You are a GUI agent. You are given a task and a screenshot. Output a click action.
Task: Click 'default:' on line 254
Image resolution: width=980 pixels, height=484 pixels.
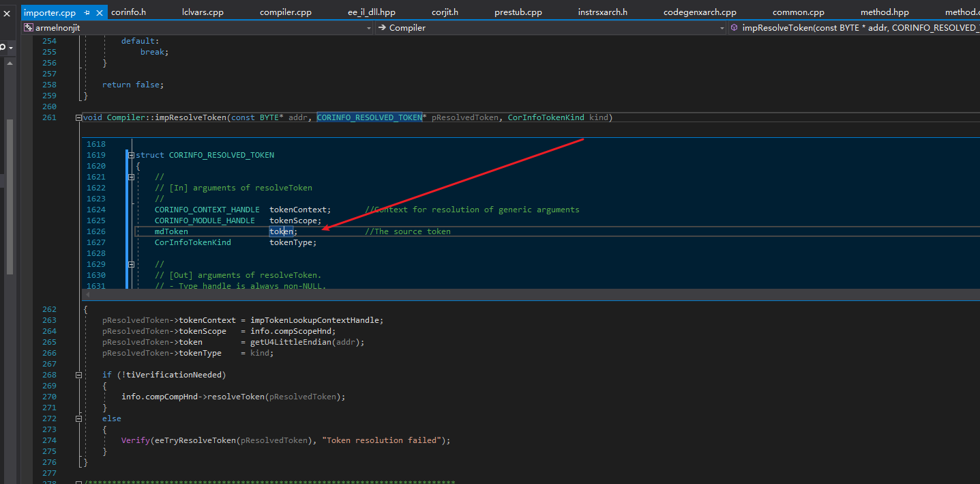(x=140, y=41)
